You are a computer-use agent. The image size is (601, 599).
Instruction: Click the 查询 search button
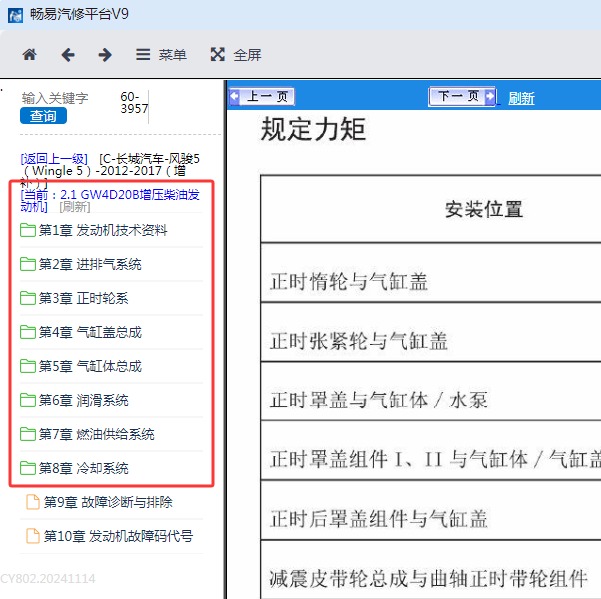(x=43, y=116)
